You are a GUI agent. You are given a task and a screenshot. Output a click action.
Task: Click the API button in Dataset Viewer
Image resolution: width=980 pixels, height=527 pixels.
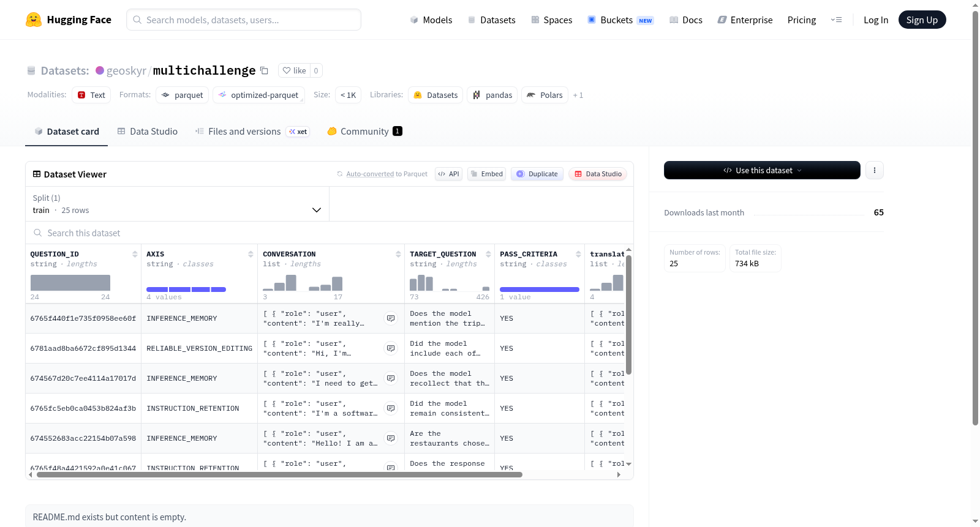point(448,174)
